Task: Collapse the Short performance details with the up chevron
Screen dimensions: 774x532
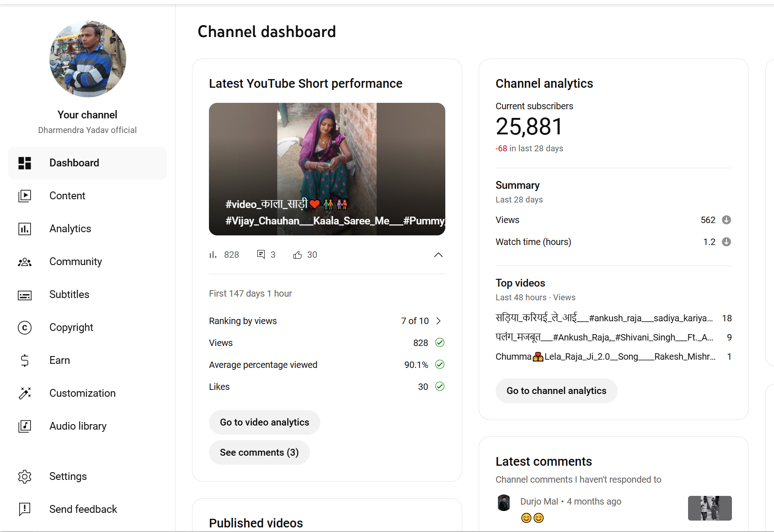Action: [x=438, y=255]
